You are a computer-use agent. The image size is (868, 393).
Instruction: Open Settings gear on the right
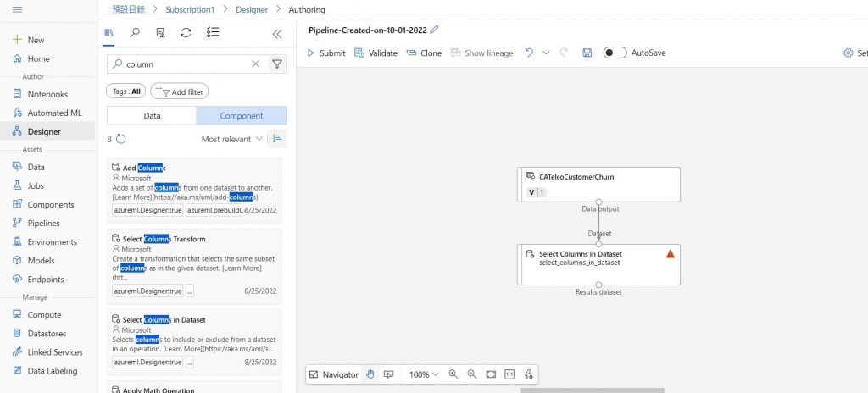[848, 53]
